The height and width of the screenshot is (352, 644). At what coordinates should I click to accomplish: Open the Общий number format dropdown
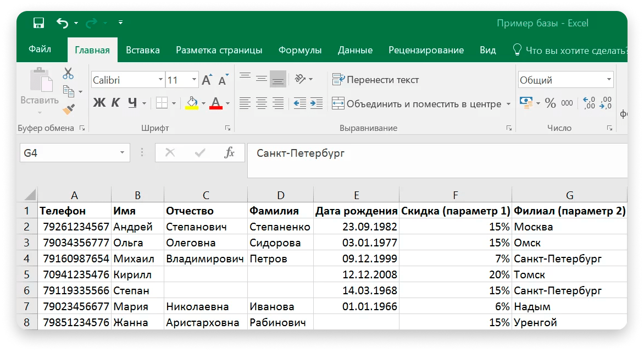(x=610, y=79)
